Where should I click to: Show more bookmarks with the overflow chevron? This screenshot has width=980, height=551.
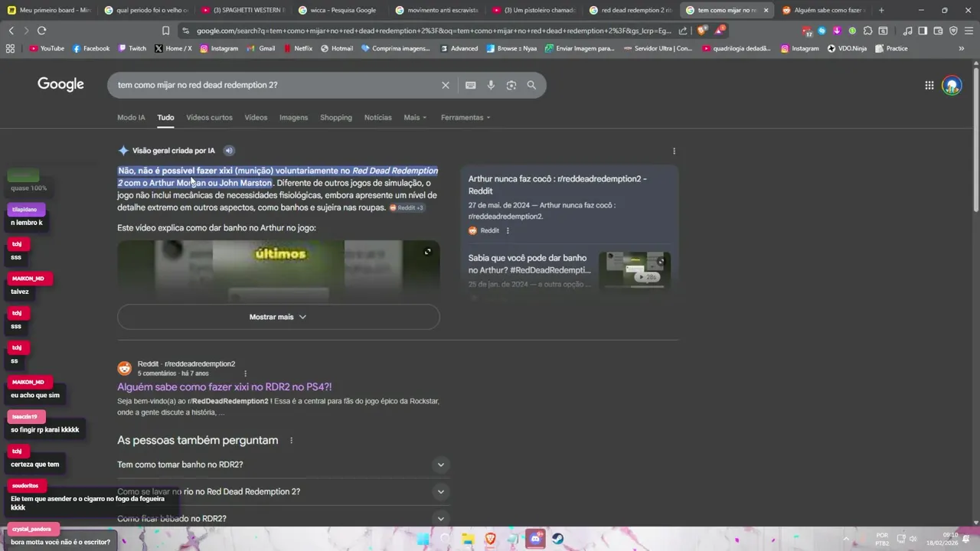(x=962, y=48)
